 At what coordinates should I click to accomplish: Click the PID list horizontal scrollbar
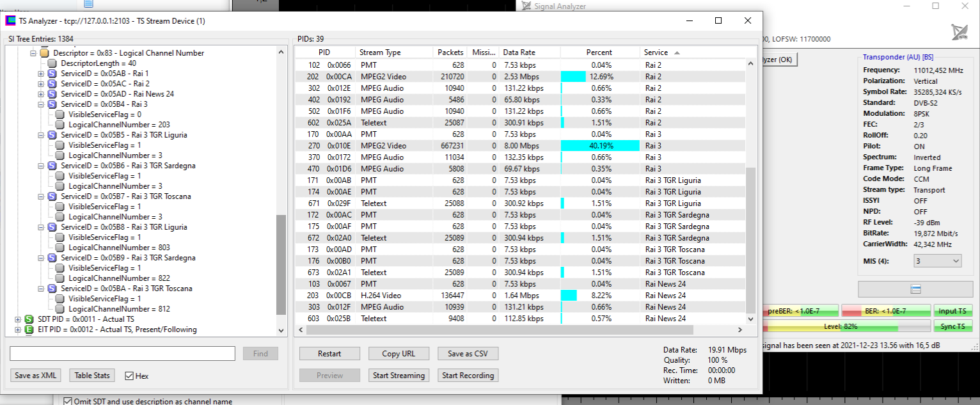click(x=500, y=330)
